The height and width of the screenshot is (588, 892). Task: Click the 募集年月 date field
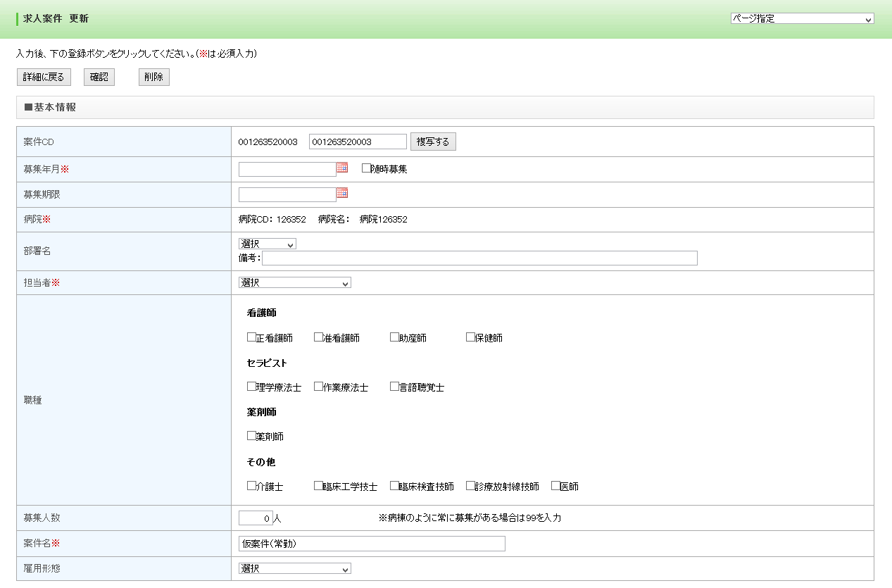point(287,169)
